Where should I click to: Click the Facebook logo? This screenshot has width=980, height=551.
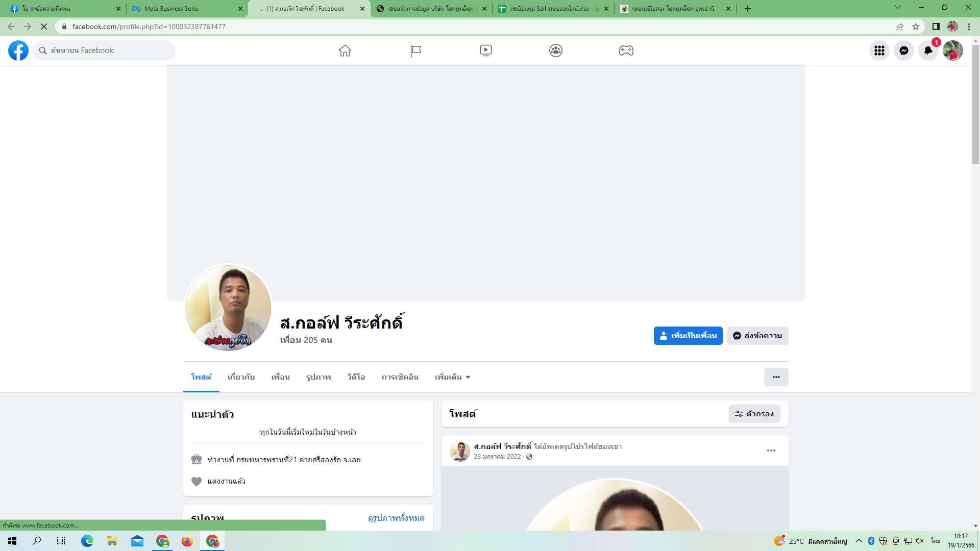(18, 51)
